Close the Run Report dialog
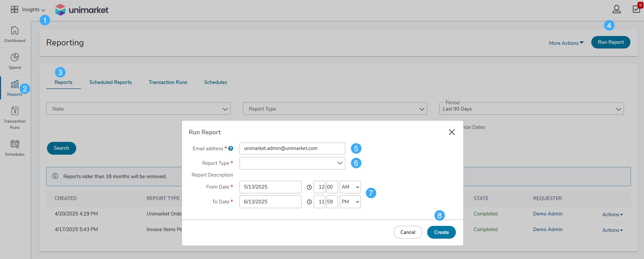644x259 pixels. point(452,132)
